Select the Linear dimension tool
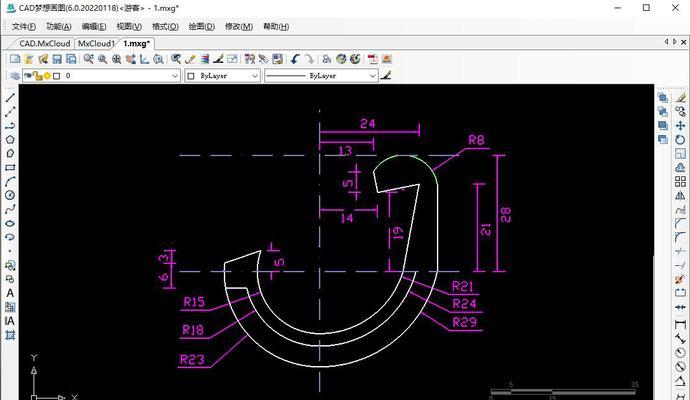 (680, 325)
